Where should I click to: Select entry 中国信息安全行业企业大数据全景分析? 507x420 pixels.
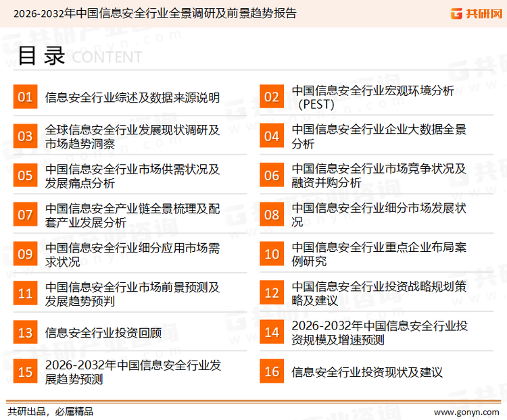[379, 136]
